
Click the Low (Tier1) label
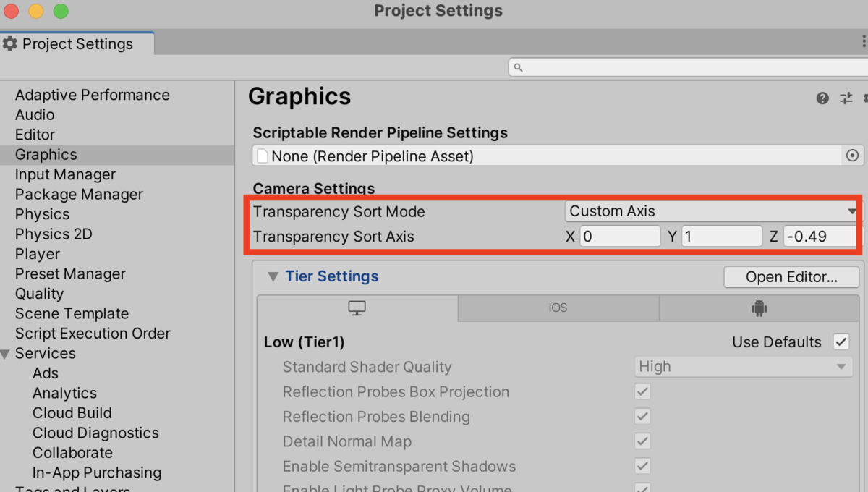(305, 342)
